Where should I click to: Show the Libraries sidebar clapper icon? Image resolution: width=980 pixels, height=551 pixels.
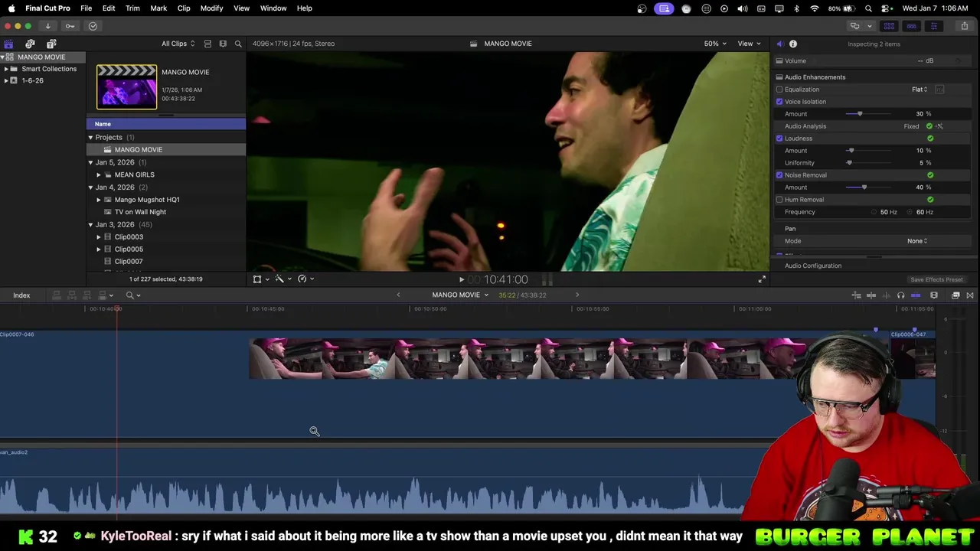click(8, 44)
